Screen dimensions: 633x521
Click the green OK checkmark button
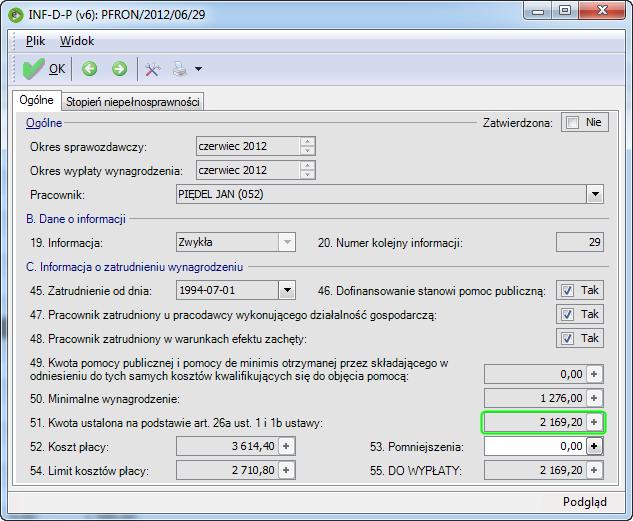[44, 69]
